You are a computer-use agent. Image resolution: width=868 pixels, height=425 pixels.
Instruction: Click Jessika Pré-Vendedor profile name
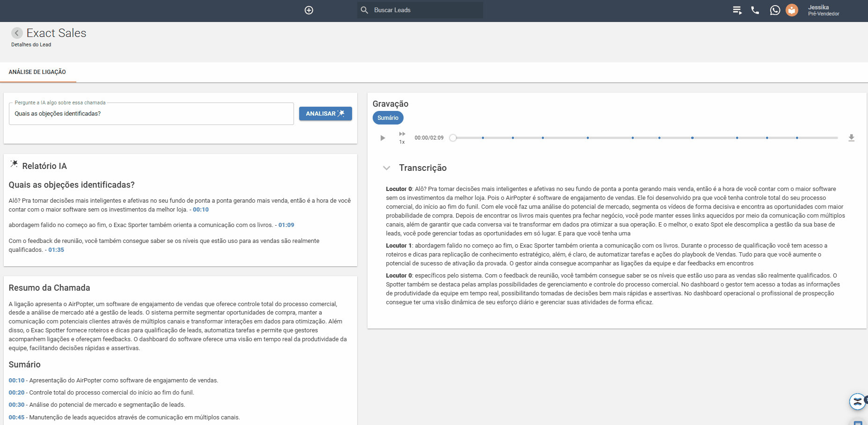(824, 10)
